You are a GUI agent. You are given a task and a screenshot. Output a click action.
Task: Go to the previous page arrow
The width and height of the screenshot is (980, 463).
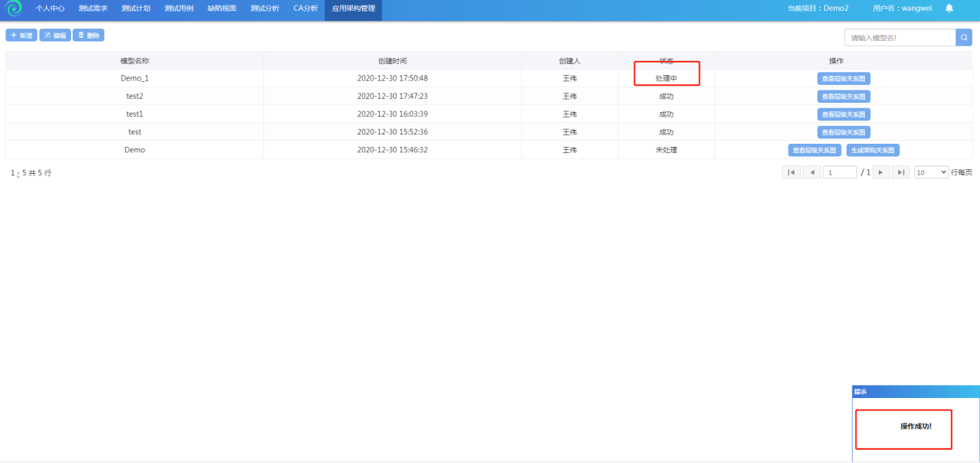pyautogui.click(x=812, y=172)
